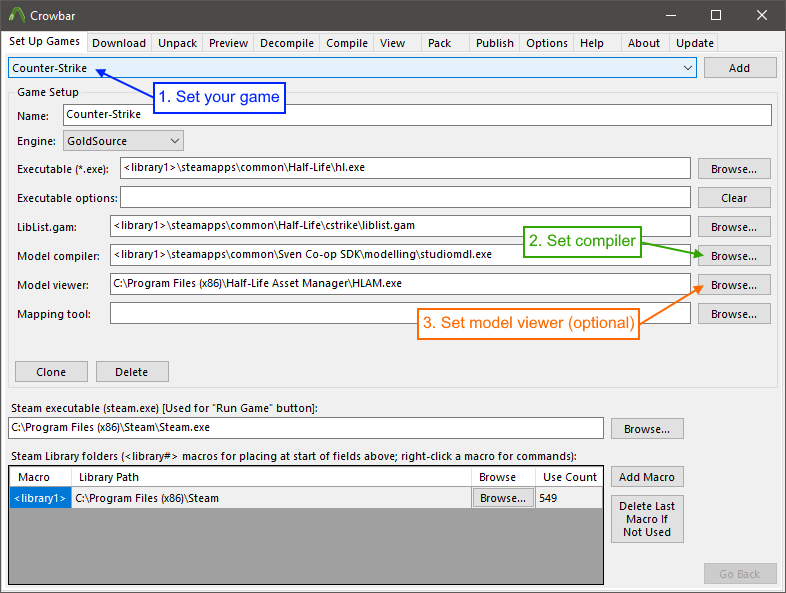This screenshot has width=786, height=593.
Task: Click Browse button in the library1 row
Action: tap(503, 498)
